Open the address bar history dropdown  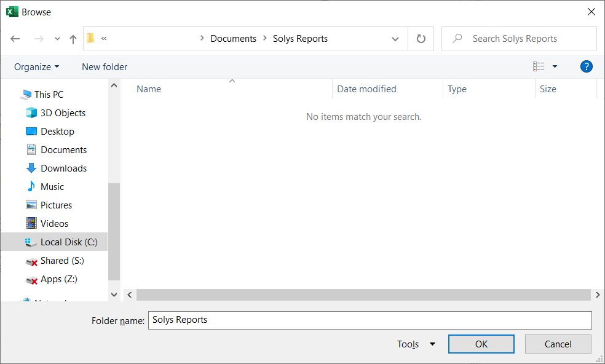coord(395,39)
